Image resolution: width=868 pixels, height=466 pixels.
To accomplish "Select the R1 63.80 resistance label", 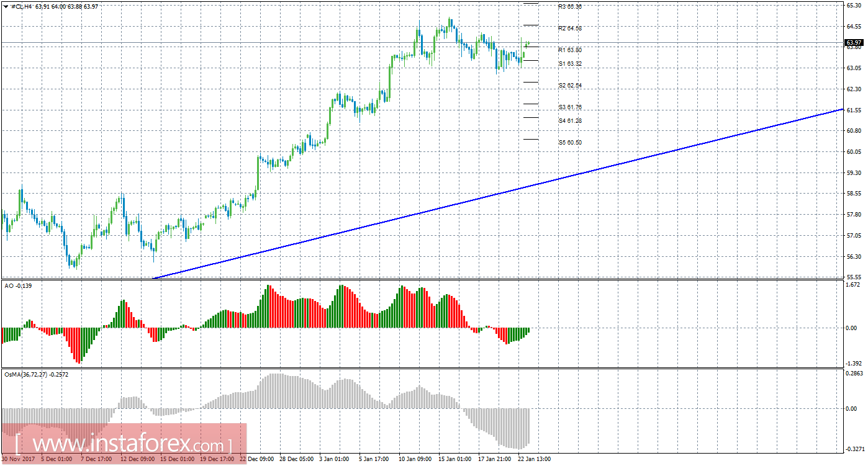I will 569,50.
